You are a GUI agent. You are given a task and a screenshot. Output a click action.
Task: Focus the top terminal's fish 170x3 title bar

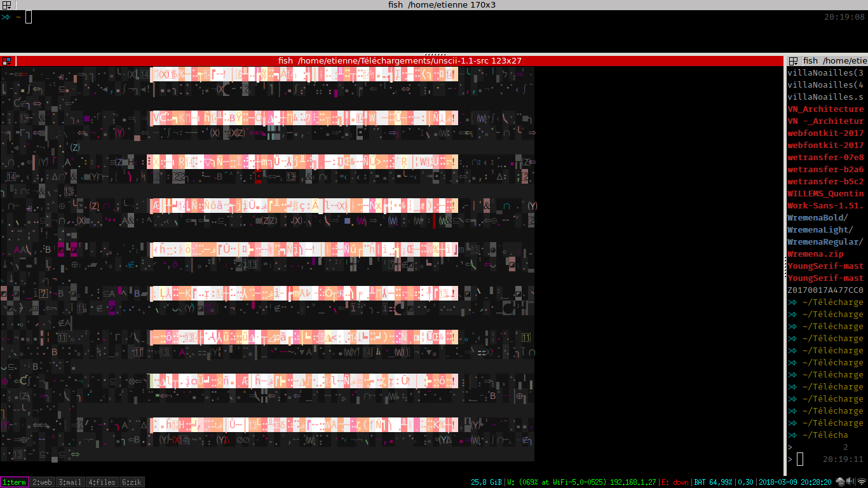[x=433, y=5]
